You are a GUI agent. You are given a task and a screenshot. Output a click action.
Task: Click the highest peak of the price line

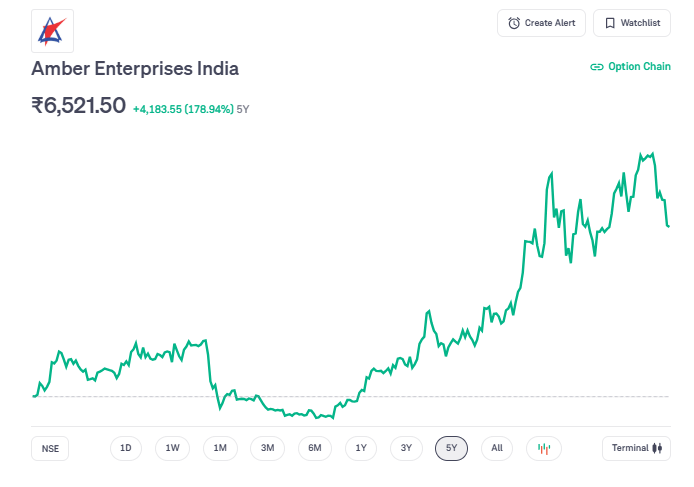[653, 154]
